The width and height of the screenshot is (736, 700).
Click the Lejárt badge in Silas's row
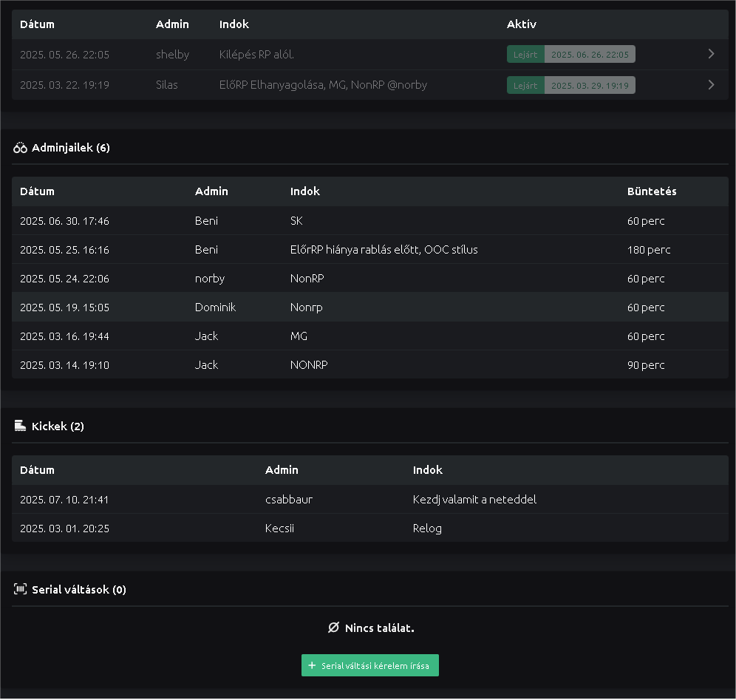pyautogui.click(x=525, y=86)
